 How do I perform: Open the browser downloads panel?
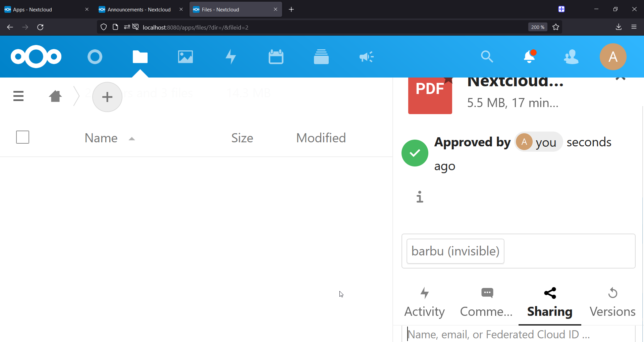tap(619, 27)
